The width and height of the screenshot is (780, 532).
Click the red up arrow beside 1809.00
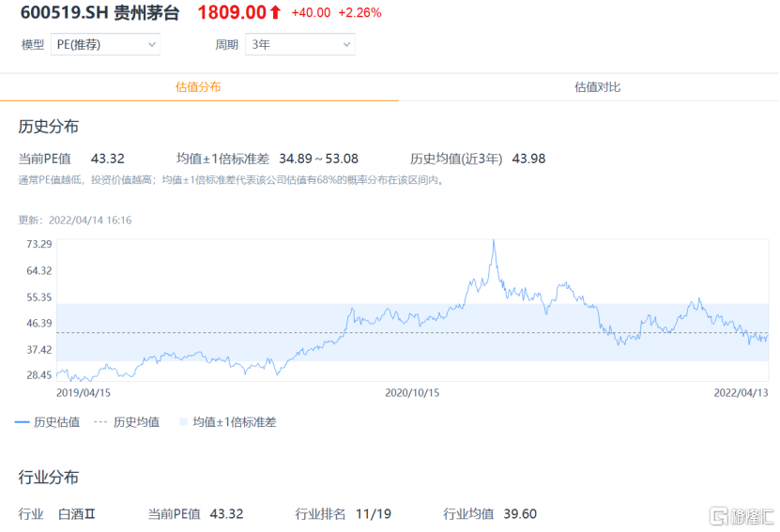tap(276, 12)
